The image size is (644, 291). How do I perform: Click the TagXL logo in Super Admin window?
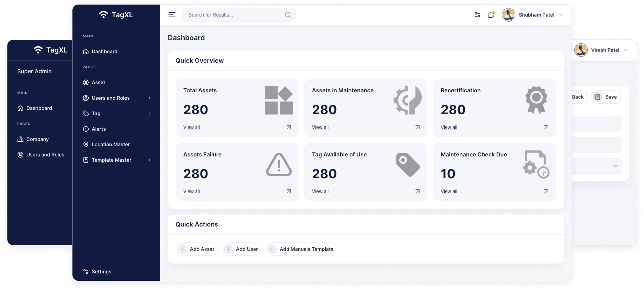tap(51, 50)
